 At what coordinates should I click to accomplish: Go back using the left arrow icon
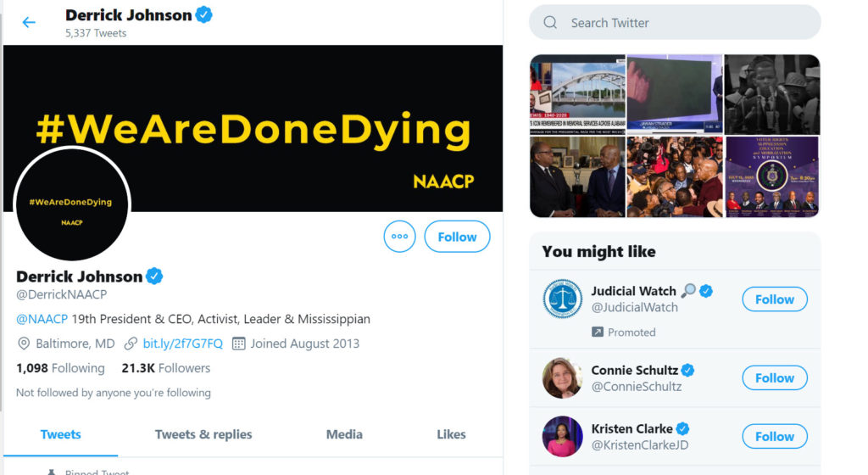point(29,22)
